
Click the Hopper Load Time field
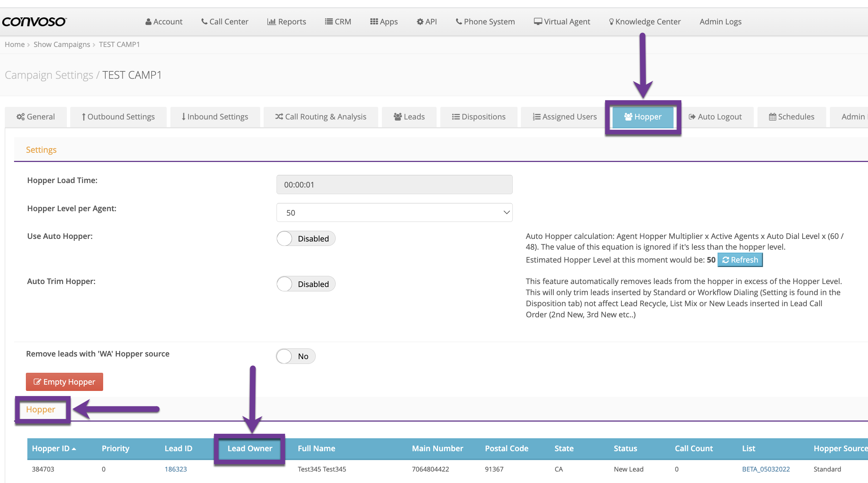[x=394, y=185]
